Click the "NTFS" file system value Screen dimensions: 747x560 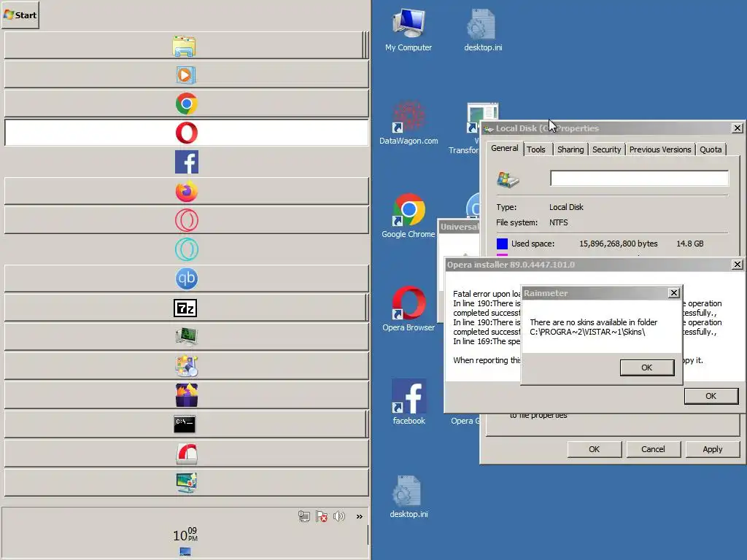(558, 222)
